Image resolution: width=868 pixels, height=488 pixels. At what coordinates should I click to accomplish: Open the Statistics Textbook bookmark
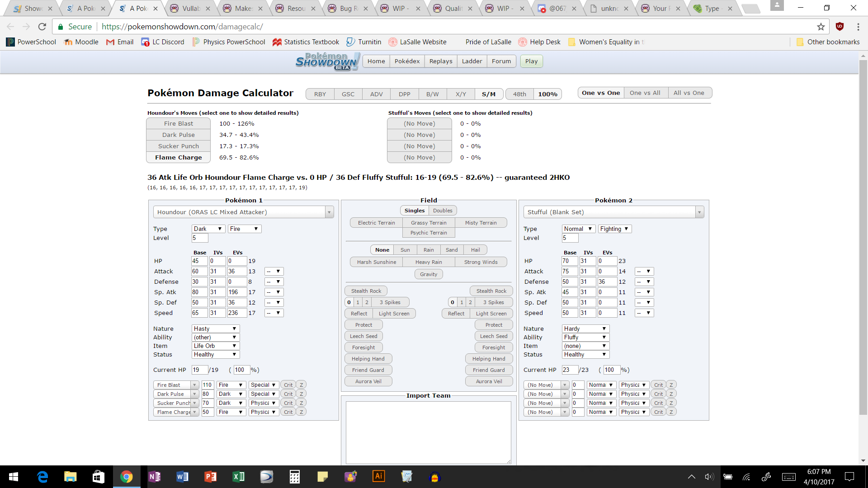click(306, 42)
